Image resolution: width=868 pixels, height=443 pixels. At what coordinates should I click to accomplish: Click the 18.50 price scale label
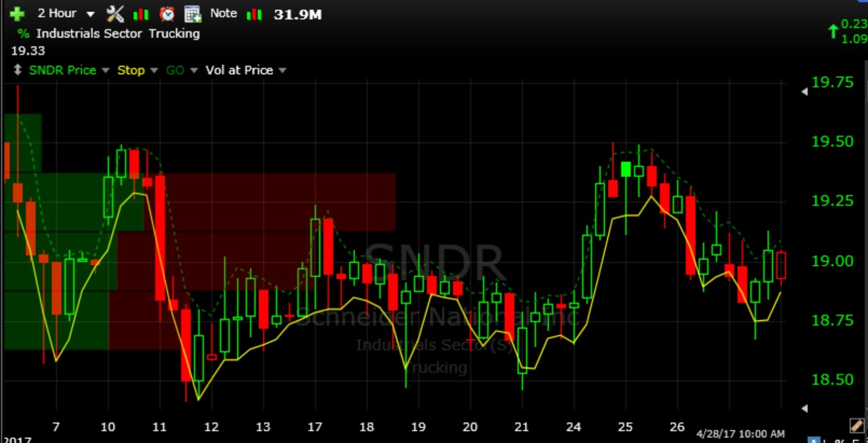(x=832, y=380)
